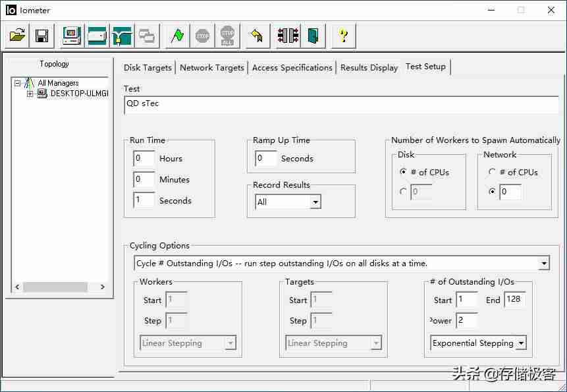Image resolution: width=567 pixels, height=392 pixels.
Task: Start a new network worker
Action: tap(122, 36)
